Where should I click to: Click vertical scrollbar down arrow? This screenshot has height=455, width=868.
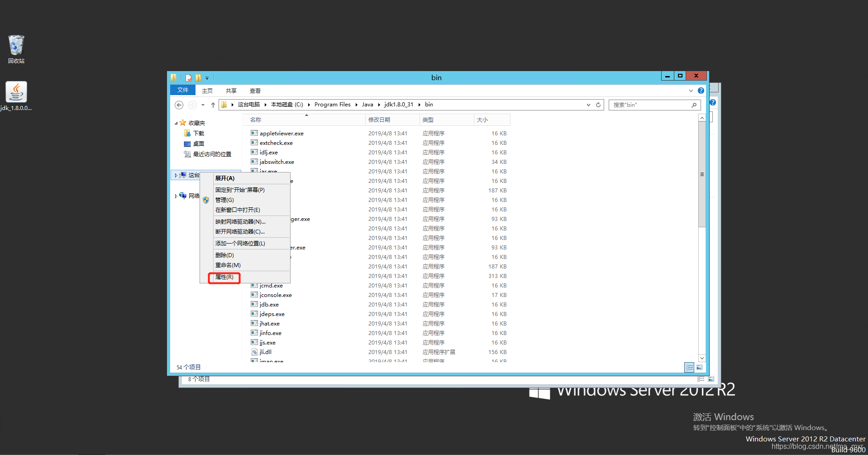click(x=702, y=358)
